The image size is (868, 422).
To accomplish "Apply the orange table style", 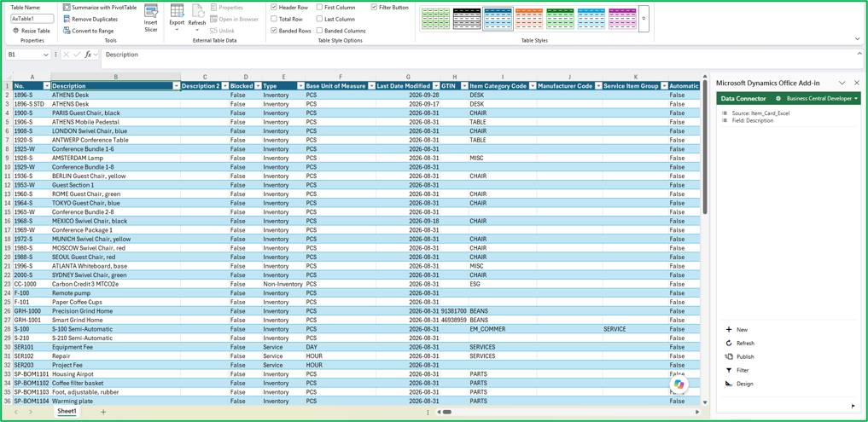I will click(528, 18).
